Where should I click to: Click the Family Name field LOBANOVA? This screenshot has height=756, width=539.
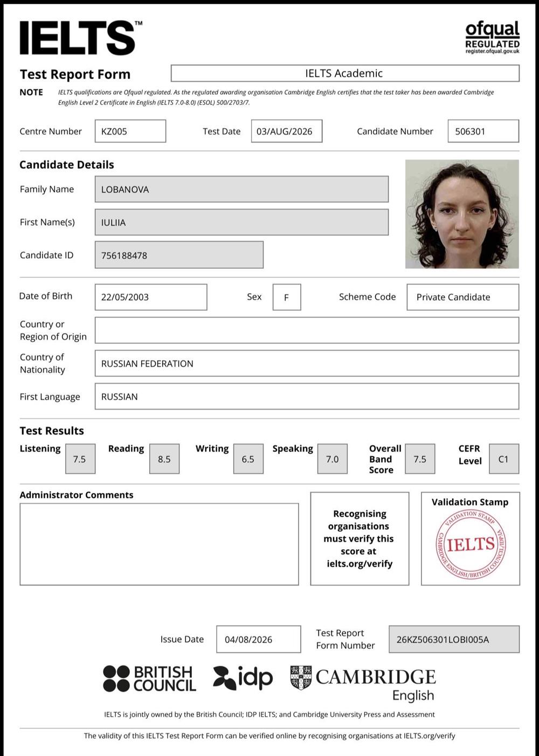[x=241, y=189]
